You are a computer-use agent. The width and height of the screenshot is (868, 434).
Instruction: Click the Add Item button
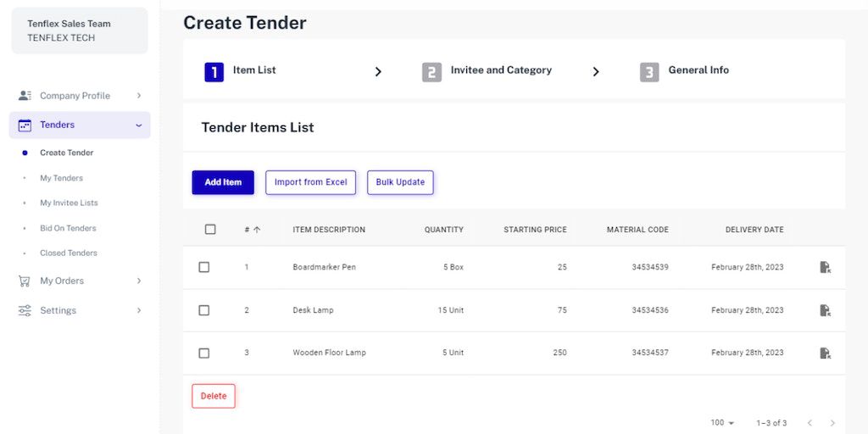click(x=223, y=182)
